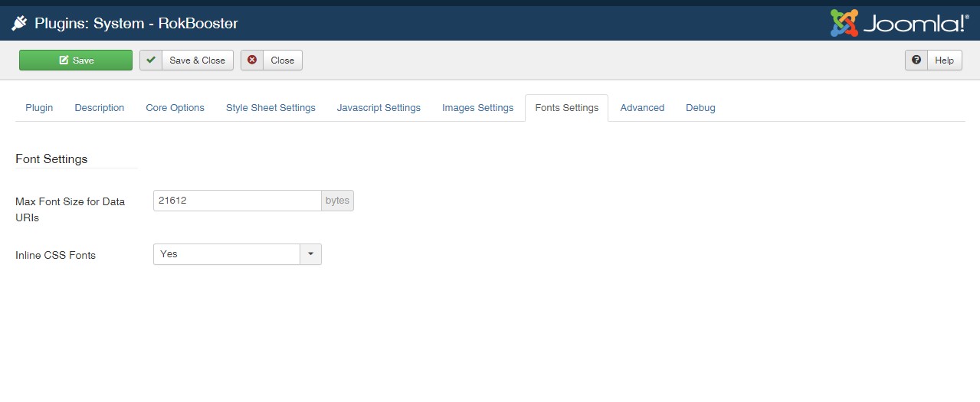Click the red X icon on the Close button

[252, 60]
